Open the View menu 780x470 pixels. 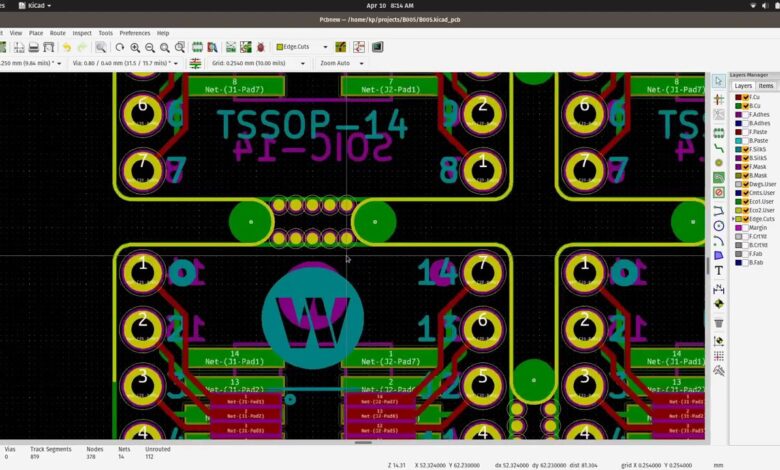point(16,33)
